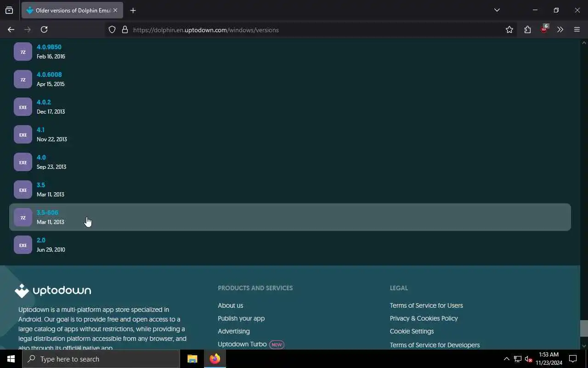
Task: Close the Dolphin Emulator versions tab
Action: (x=115, y=10)
